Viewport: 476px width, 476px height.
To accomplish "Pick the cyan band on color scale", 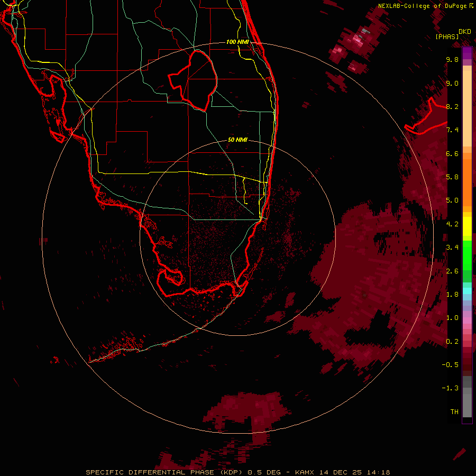I will click(x=467, y=290).
